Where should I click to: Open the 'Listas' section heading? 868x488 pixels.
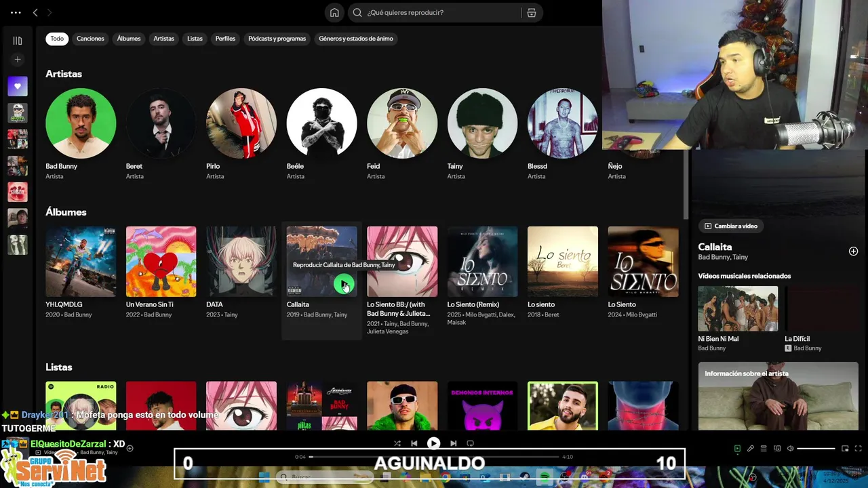(59, 367)
